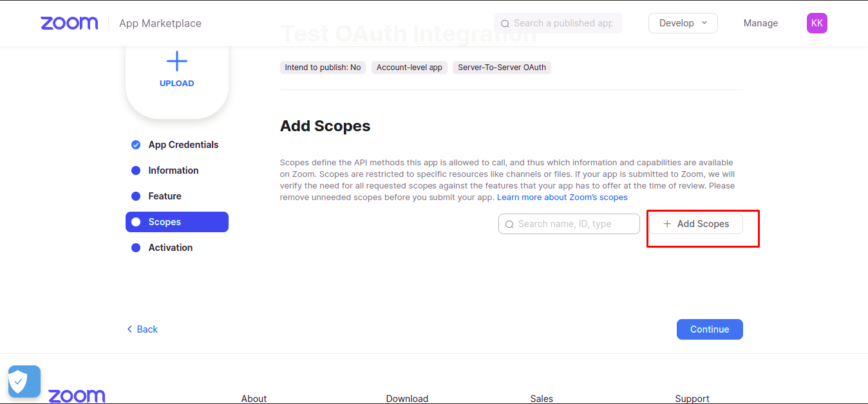868x404 pixels.
Task: Click the Server-To-Server OAuth tag
Action: click(x=502, y=68)
